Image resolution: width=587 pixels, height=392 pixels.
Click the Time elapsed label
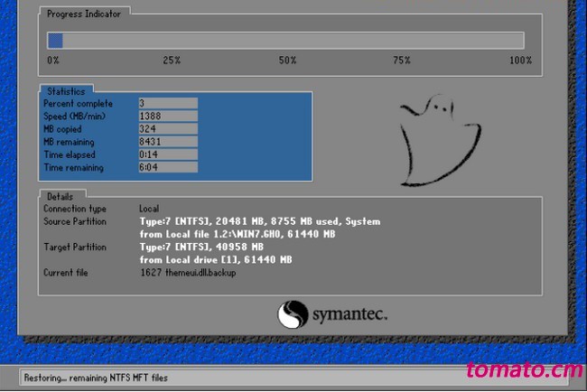tap(70, 154)
